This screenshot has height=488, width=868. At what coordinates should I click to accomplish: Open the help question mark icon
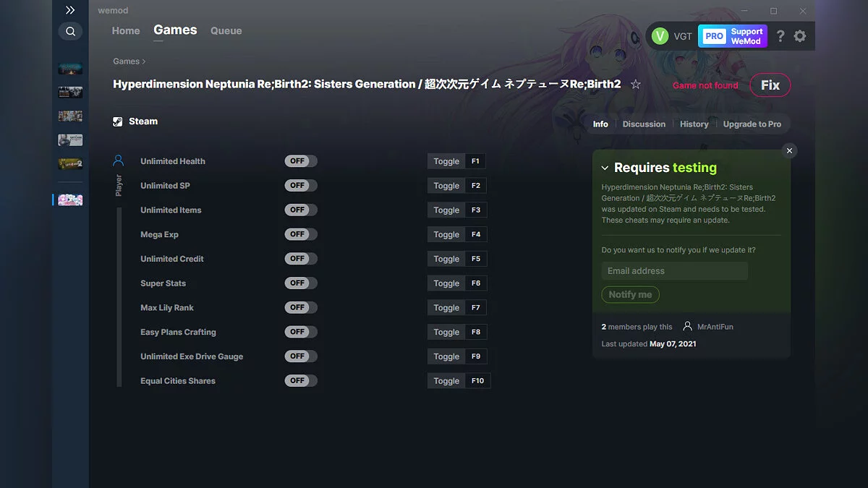[780, 36]
